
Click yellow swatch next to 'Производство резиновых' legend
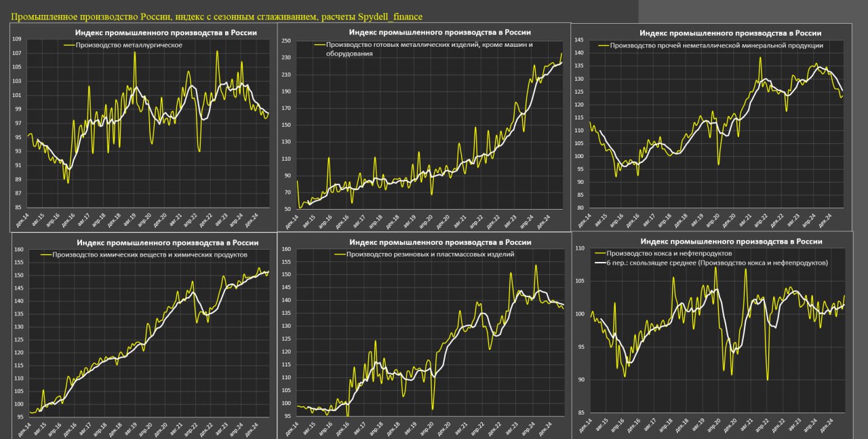[x=340, y=254]
